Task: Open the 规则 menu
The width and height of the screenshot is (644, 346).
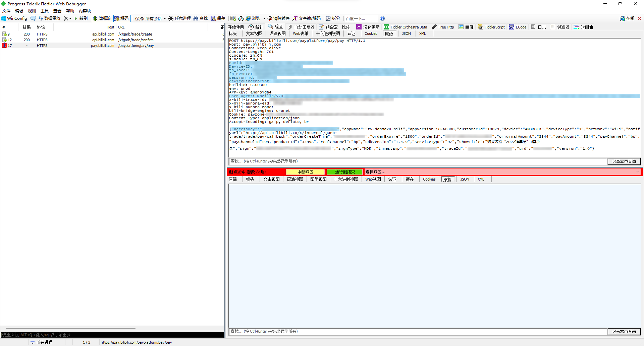Action: pyautogui.click(x=32, y=11)
